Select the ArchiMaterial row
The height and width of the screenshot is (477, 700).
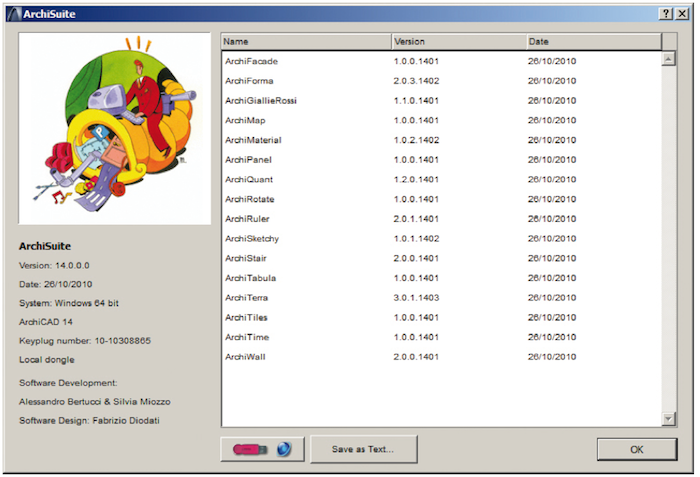coord(441,140)
